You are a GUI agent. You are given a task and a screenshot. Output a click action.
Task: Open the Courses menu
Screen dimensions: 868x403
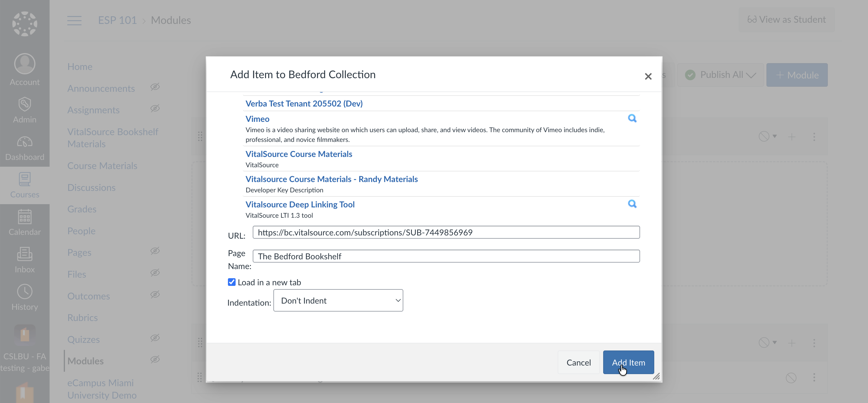coord(25,185)
